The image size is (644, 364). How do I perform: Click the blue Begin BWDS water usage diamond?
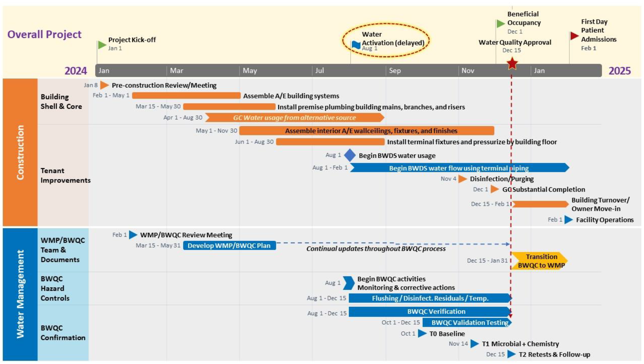(350, 155)
